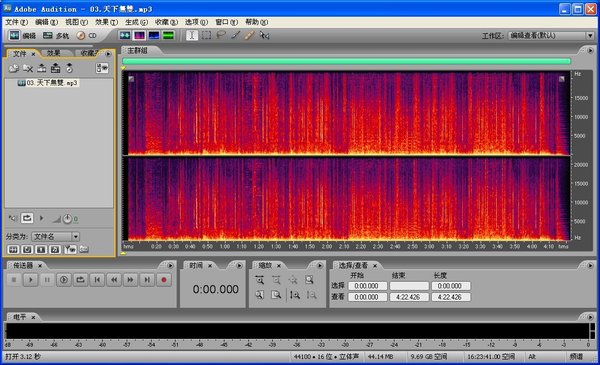
Task: Open workspace 编辑查看(默认) dropdown
Action: (x=551, y=36)
